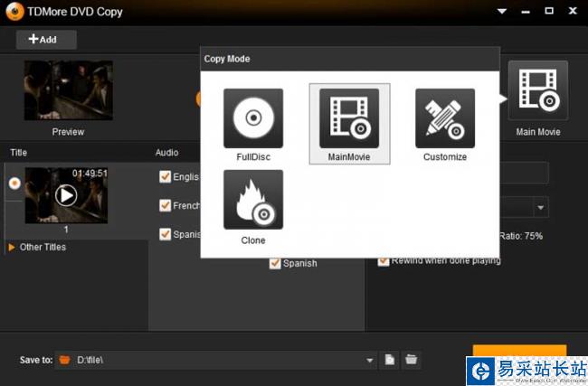Screen dimensions: 588x386
Task: Click the orange folder icon by Save to
Action: point(64,360)
